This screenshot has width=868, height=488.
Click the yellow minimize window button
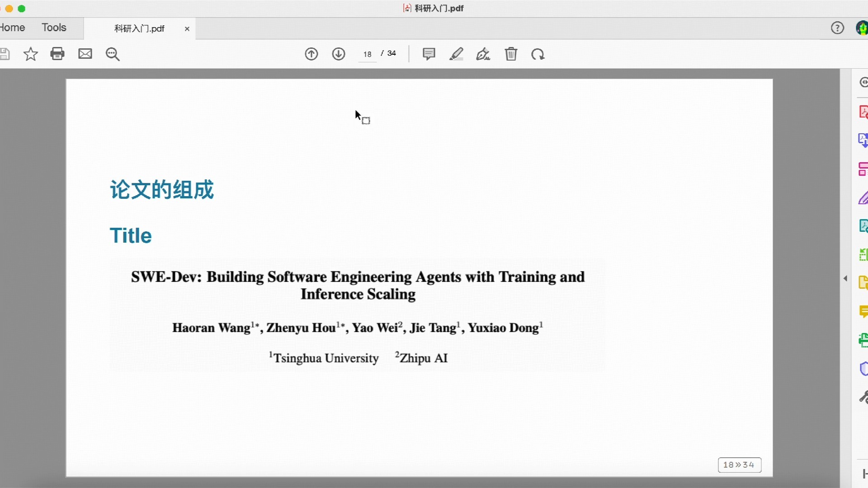[x=9, y=9]
